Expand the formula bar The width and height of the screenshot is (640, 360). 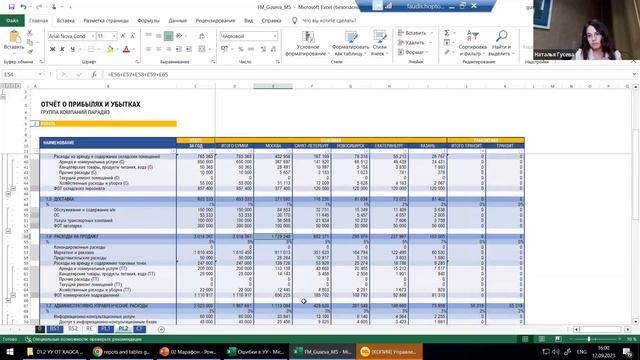click(634, 75)
